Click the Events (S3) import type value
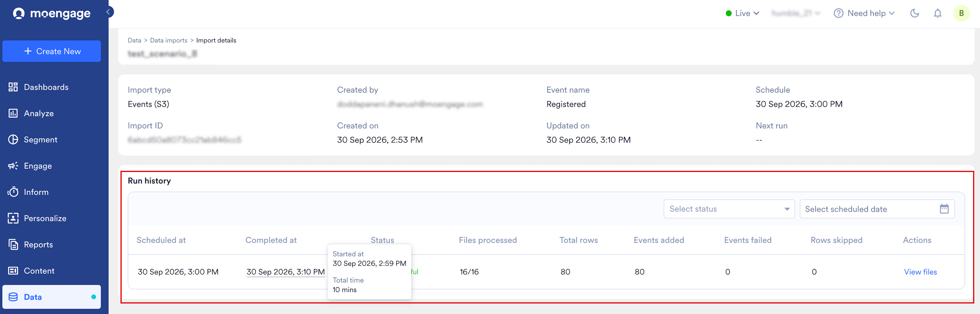The height and width of the screenshot is (314, 980). tap(148, 104)
